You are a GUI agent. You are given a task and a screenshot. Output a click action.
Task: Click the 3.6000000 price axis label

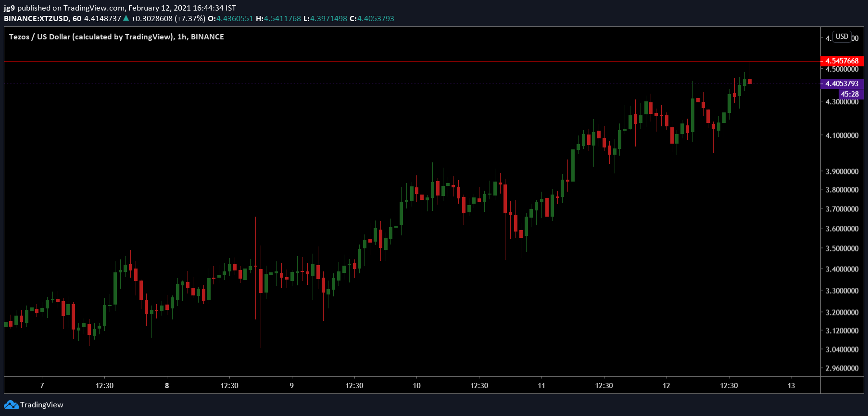point(842,229)
